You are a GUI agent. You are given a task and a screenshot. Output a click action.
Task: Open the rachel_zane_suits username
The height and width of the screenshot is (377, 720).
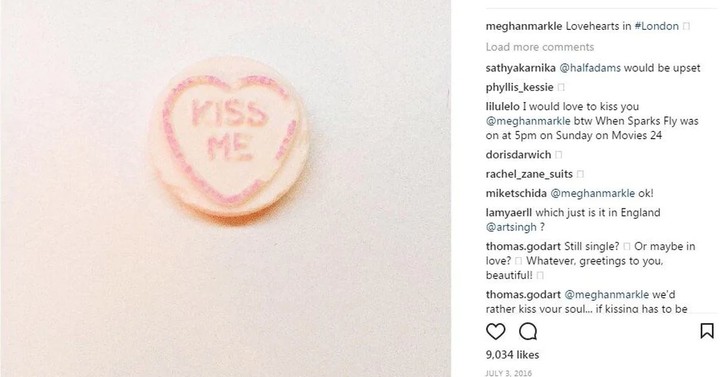coord(529,174)
